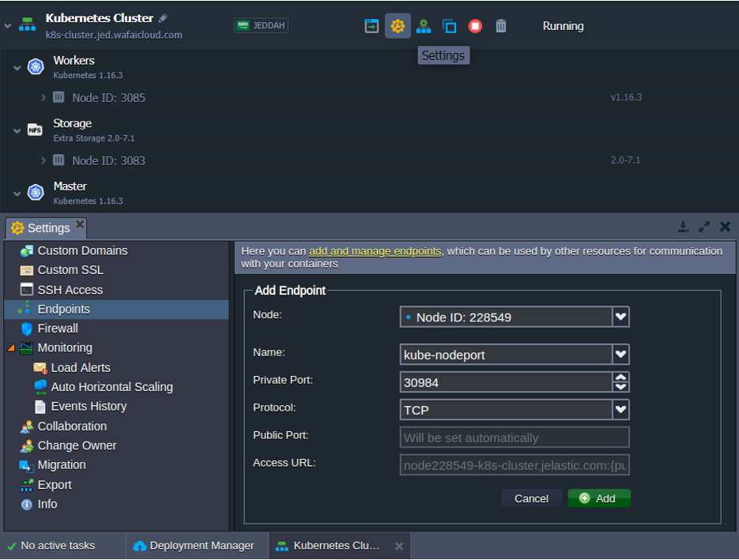Click the green Add button
The image size is (739, 560).
[x=599, y=498]
